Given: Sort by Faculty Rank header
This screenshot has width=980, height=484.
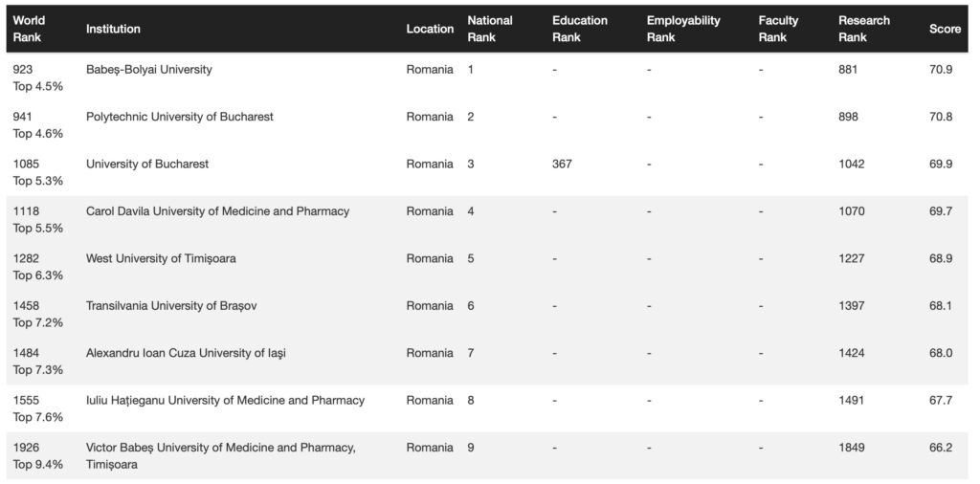Looking at the screenshot, I should (x=778, y=29).
